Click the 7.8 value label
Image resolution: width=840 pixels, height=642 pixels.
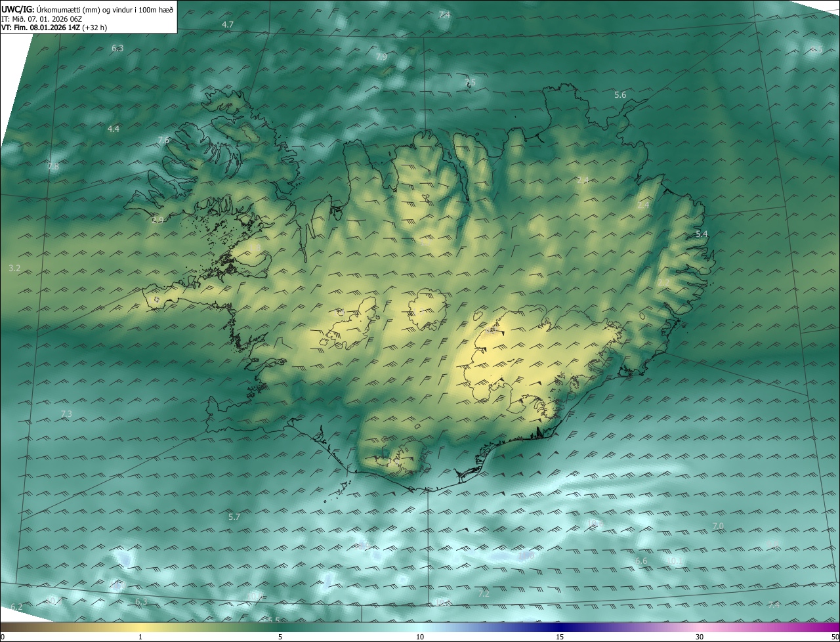coord(53,167)
